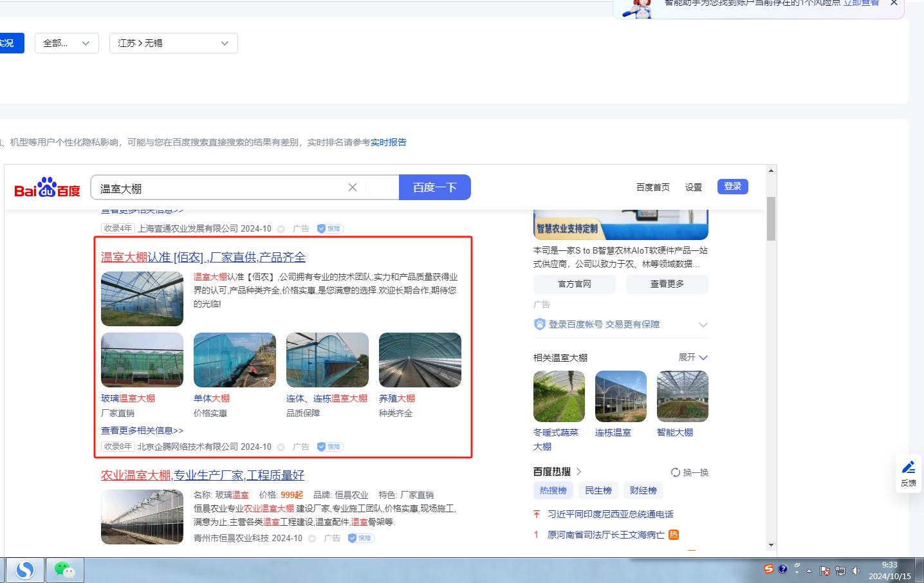Open the 智能大棚 thumbnail

tap(683, 396)
